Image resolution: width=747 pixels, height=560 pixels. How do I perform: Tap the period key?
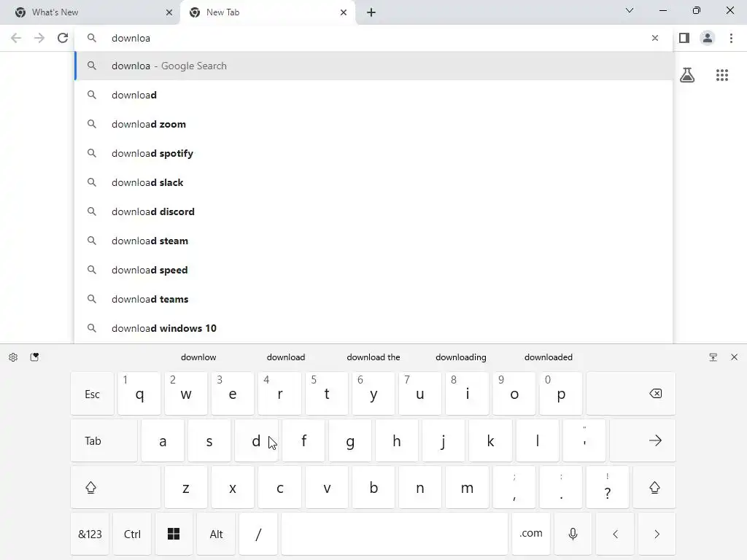coord(561,488)
